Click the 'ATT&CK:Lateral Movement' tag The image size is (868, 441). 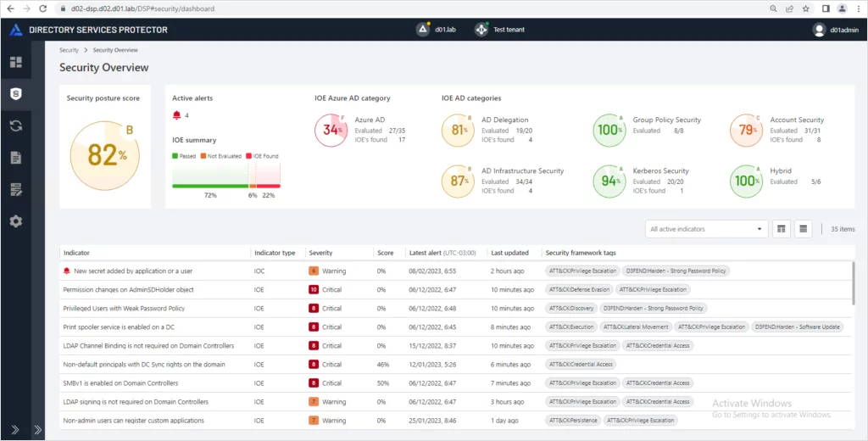[636, 327]
